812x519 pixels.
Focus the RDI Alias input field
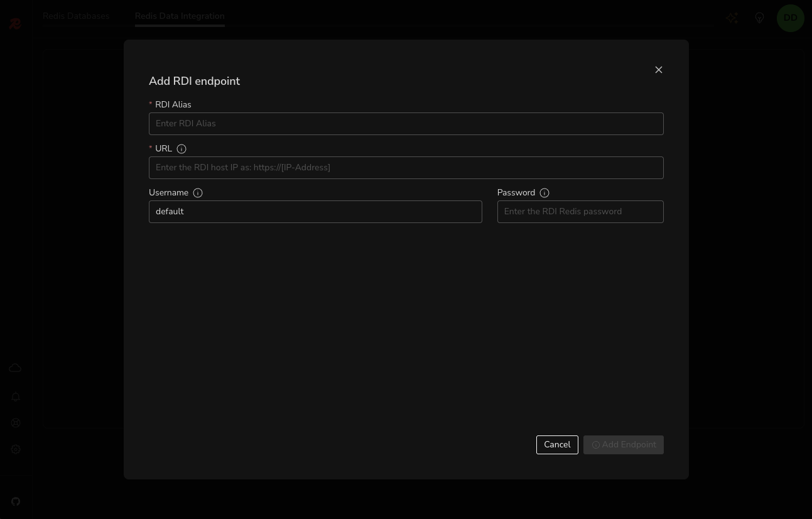pyautogui.click(x=406, y=124)
